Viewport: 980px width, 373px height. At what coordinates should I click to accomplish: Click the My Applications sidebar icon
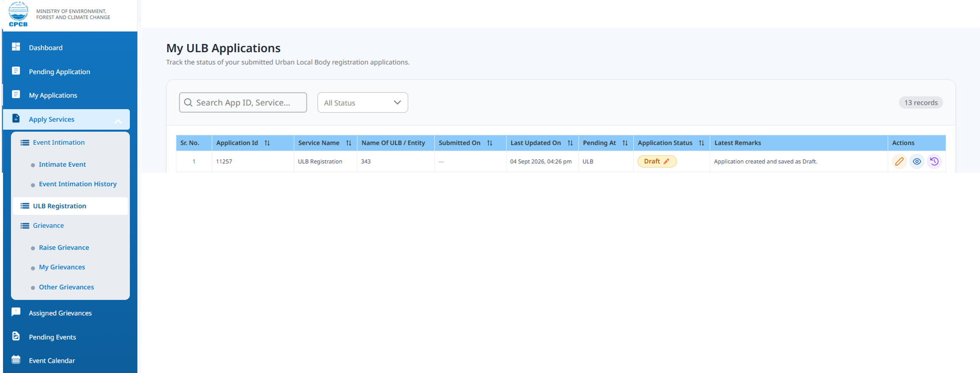point(16,94)
